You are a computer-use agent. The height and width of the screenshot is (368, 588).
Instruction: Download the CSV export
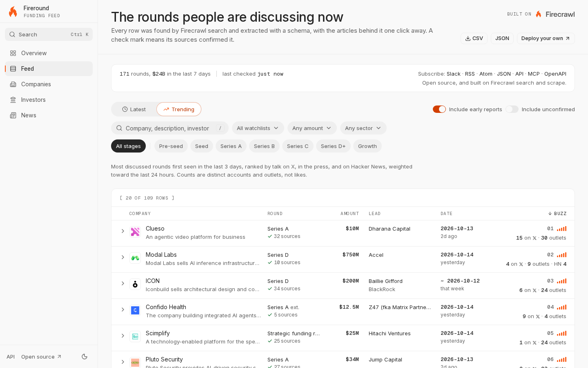pyautogui.click(x=474, y=38)
